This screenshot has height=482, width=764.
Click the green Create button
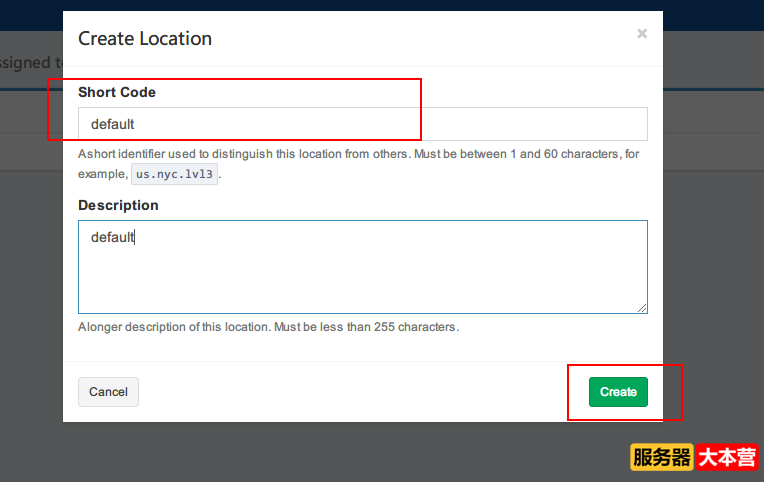tap(618, 392)
